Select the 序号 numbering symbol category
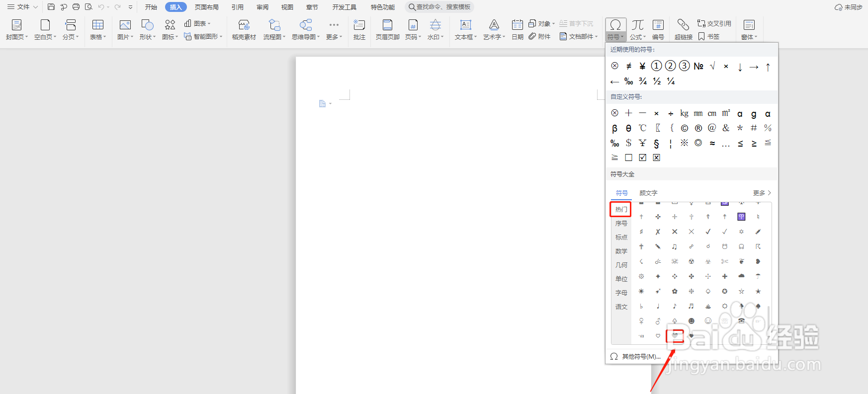 point(621,223)
